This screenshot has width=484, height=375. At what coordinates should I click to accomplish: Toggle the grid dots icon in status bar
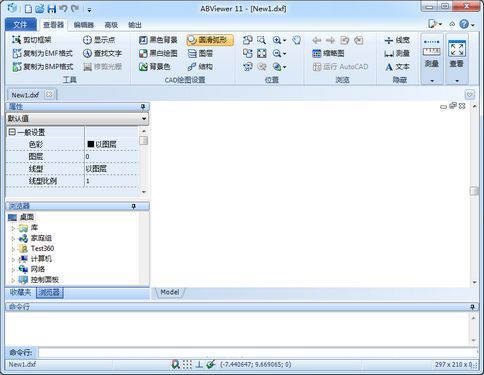tap(187, 364)
